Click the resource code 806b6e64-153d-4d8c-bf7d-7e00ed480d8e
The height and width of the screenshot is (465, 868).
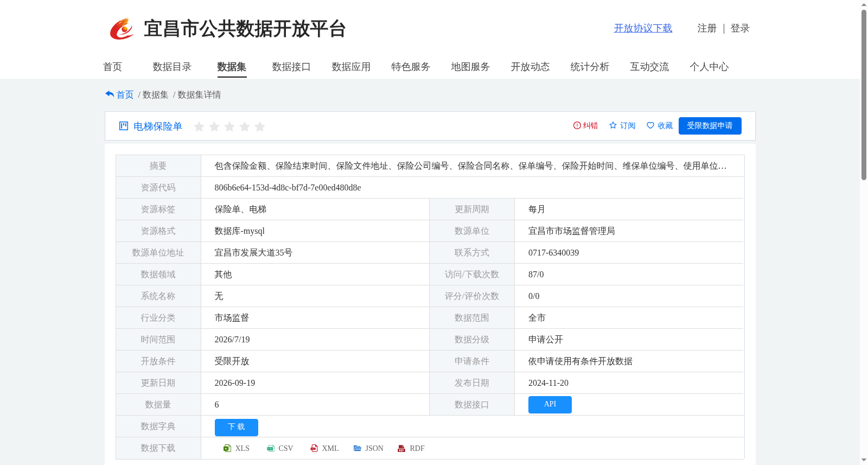[x=288, y=188]
